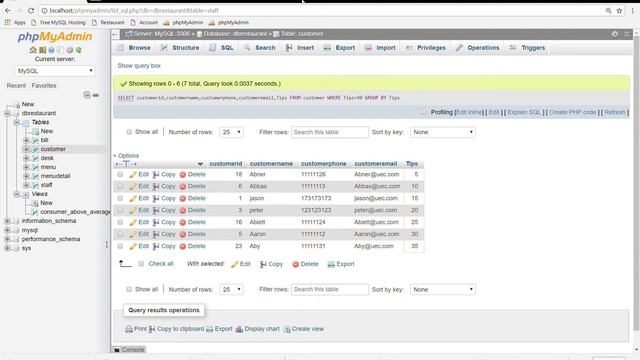Click the pencil Edit icon for the Aby row

(133, 247)
